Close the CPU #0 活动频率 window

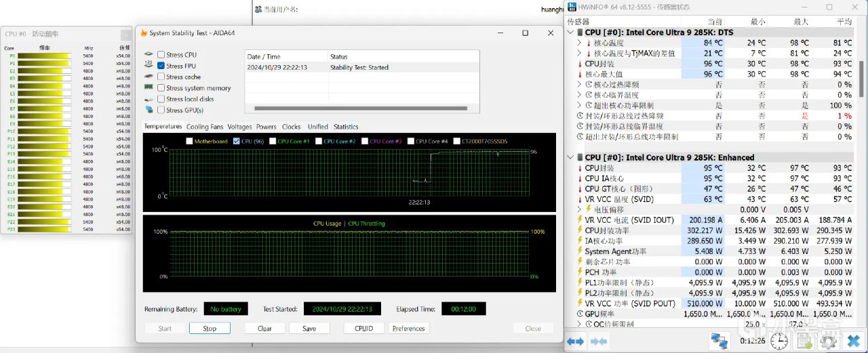[125, 35]
